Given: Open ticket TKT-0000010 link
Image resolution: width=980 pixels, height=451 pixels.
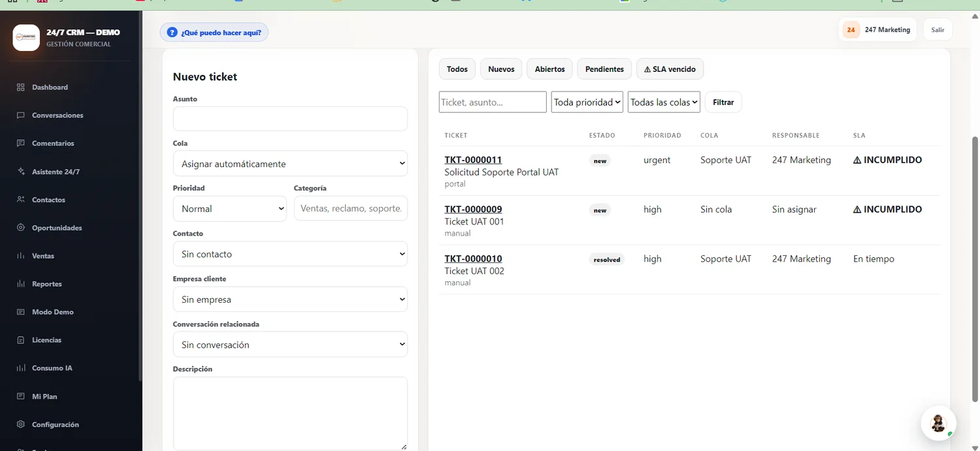Looking at the screenshot, I should coord(473,259).
